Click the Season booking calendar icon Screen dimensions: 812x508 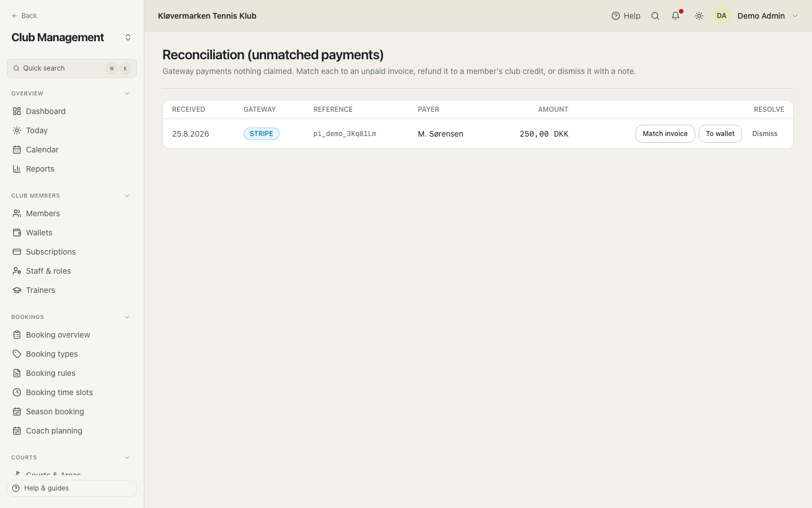coord(17,411)
